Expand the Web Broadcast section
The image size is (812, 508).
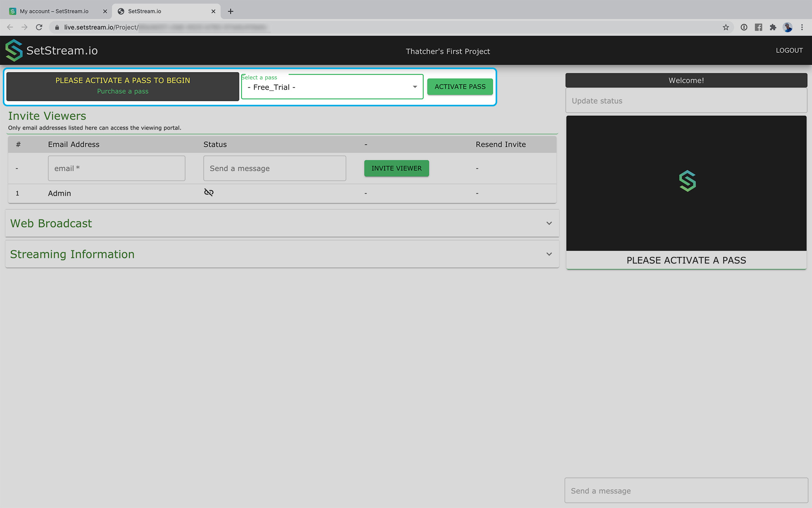[282, 223]
